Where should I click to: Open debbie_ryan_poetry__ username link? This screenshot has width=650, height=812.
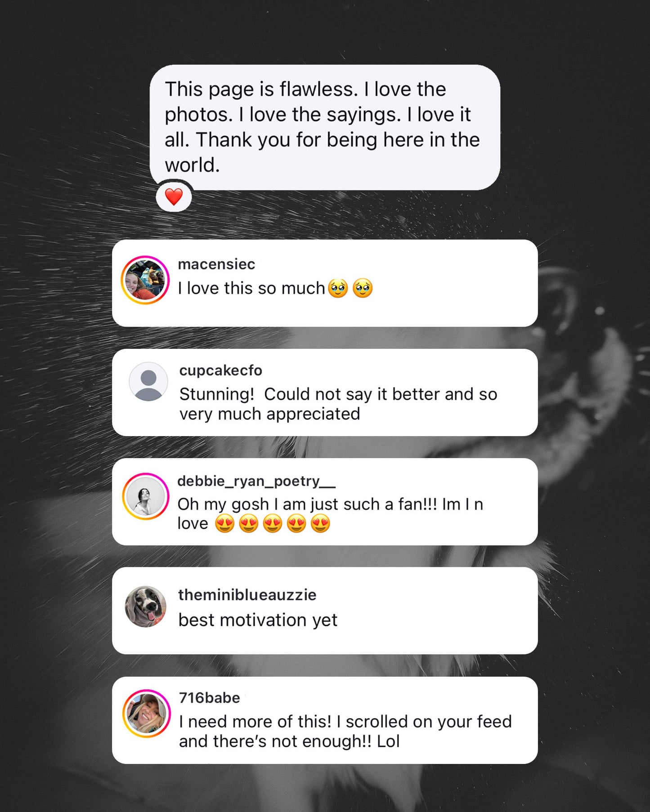coord(256,481)
